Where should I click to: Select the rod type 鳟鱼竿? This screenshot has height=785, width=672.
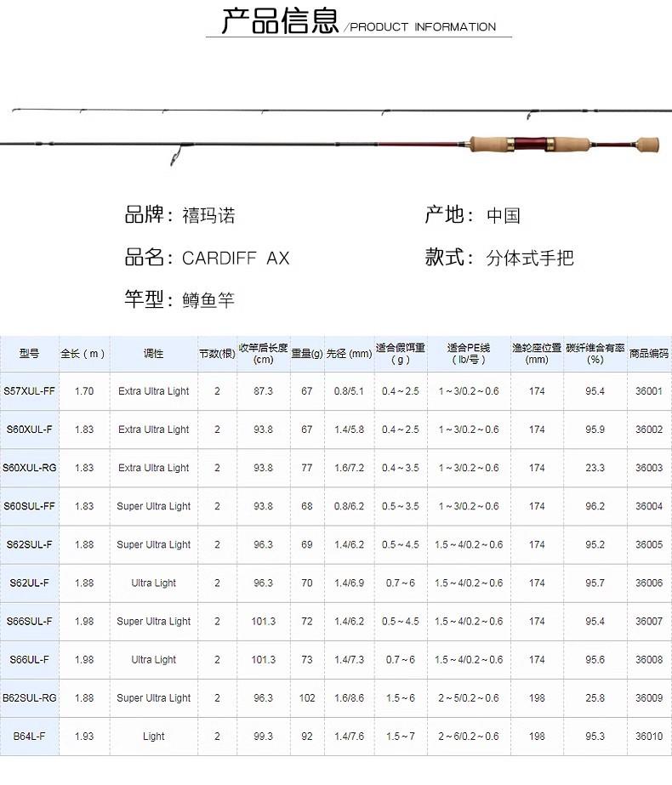coord(208,300)
